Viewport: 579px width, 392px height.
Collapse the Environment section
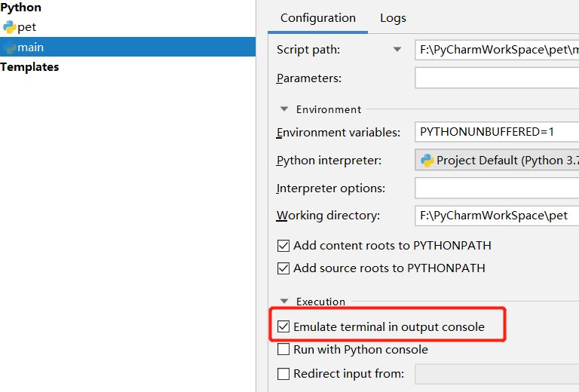pos(285,109)
